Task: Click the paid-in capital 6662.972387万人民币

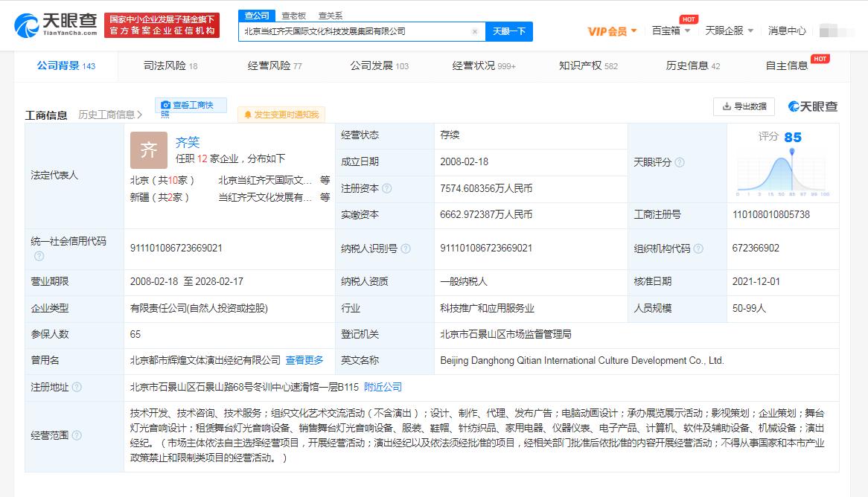Action: (x=486, y=215)
